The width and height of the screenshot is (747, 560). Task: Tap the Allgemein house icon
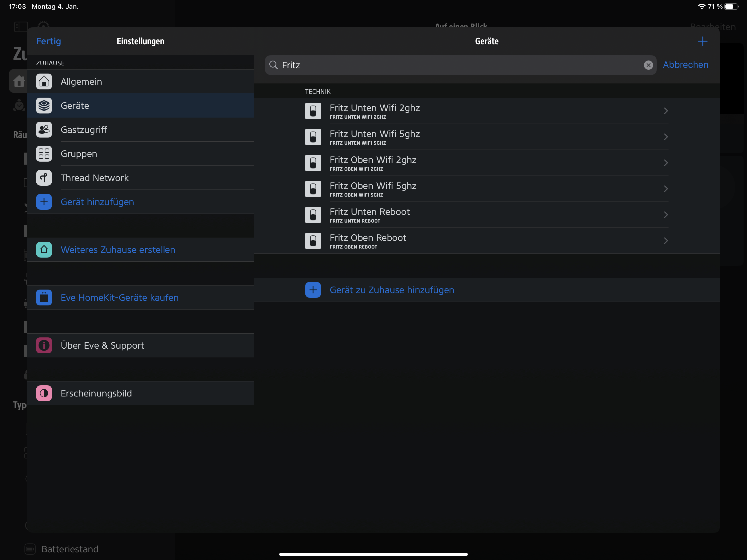[x=44, y=81]
